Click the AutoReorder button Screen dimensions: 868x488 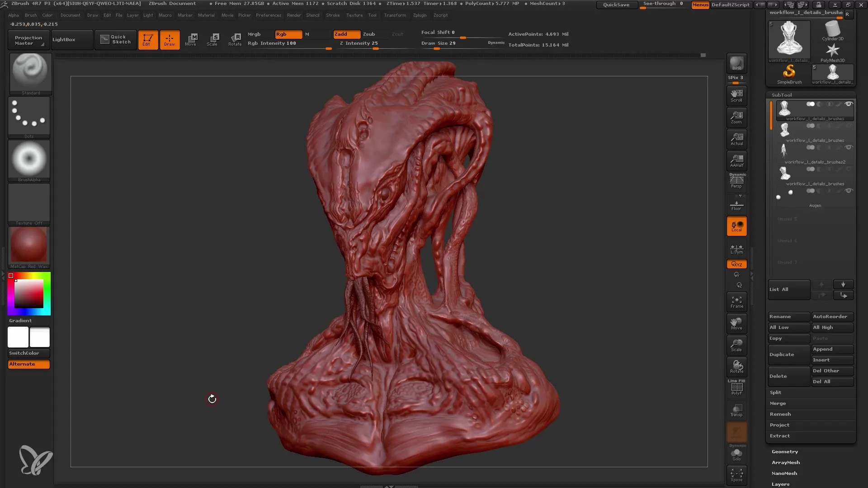coord(832,317)
